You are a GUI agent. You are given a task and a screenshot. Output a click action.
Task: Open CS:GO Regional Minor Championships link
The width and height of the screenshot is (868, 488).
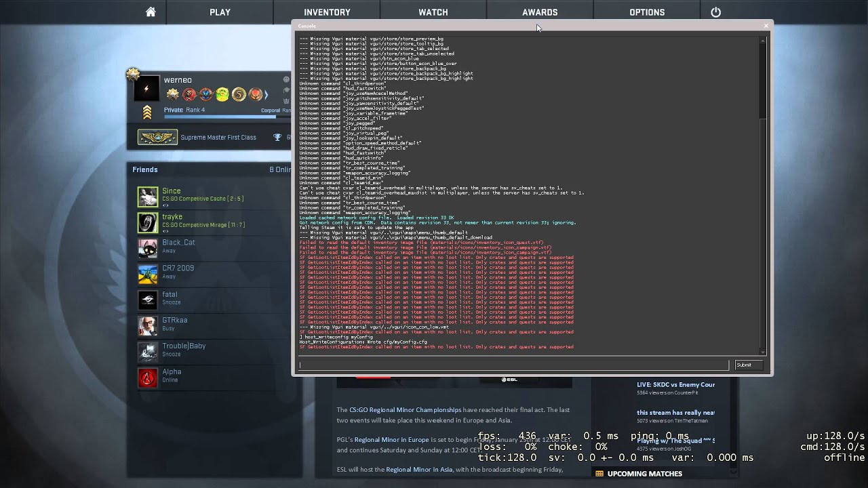pos(405,410)
